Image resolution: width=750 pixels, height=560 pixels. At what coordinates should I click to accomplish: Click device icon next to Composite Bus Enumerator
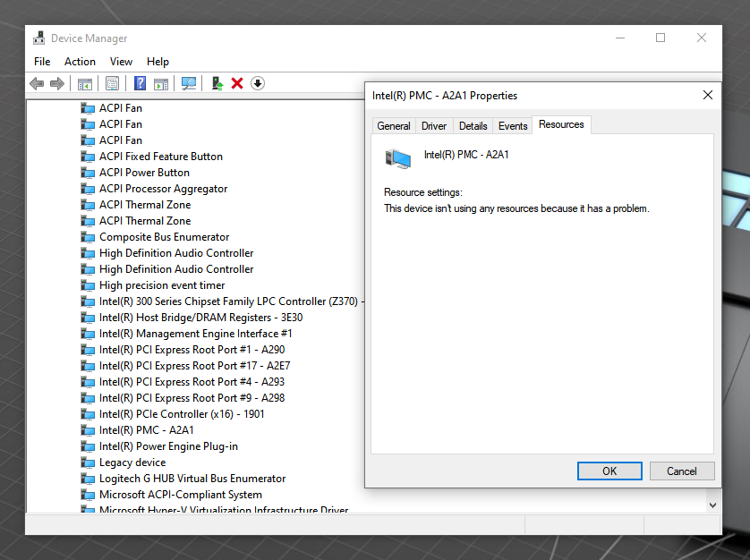coord(88,237)
